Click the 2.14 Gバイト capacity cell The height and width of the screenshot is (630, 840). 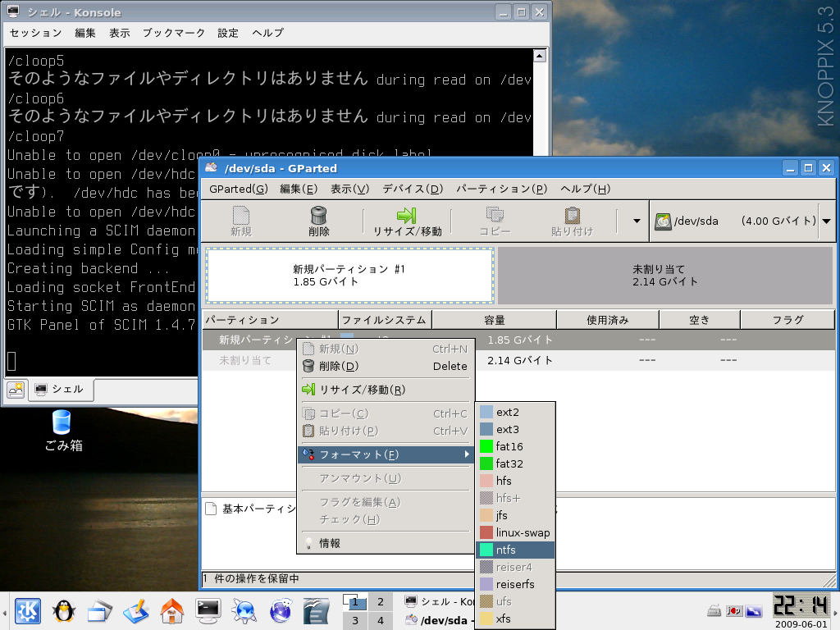pyautogui.click(x=519, y=360)
